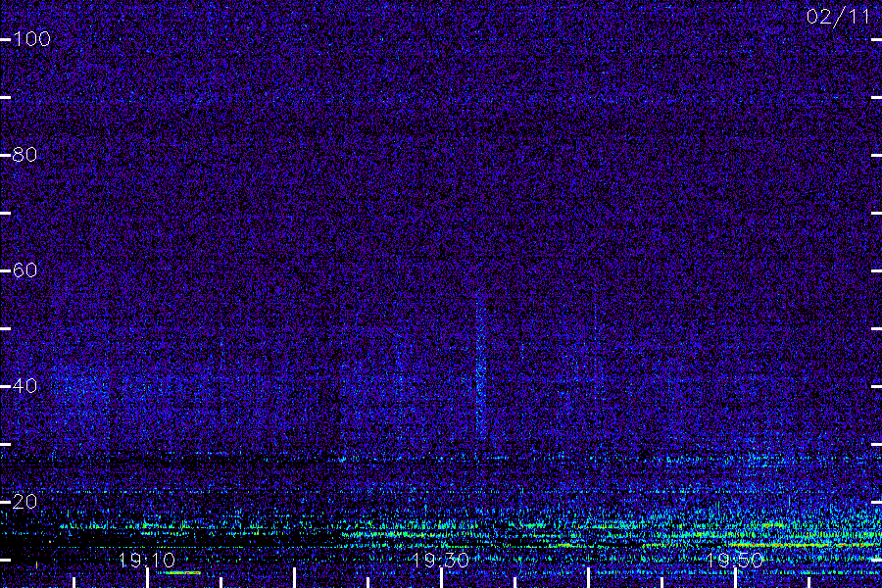Click the 02/11 date stamp
The height and width of the screenshot is (588, 882).
tap(838, 17)
